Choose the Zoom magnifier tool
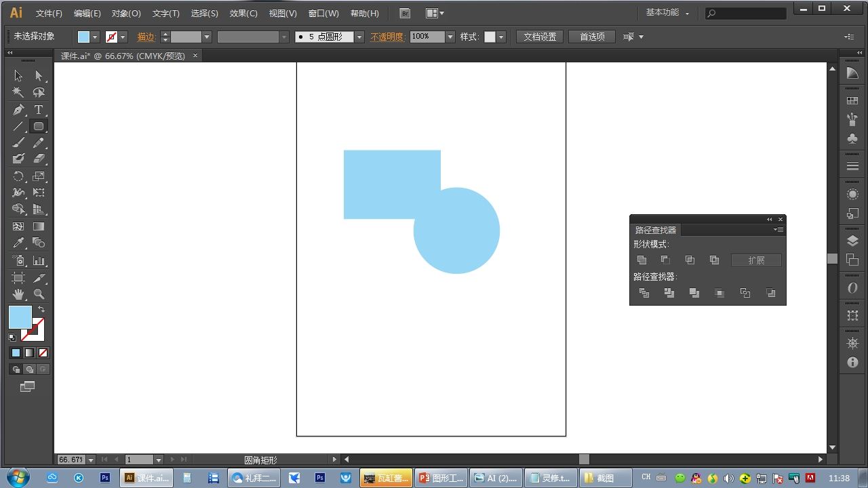 pos(39,294)
